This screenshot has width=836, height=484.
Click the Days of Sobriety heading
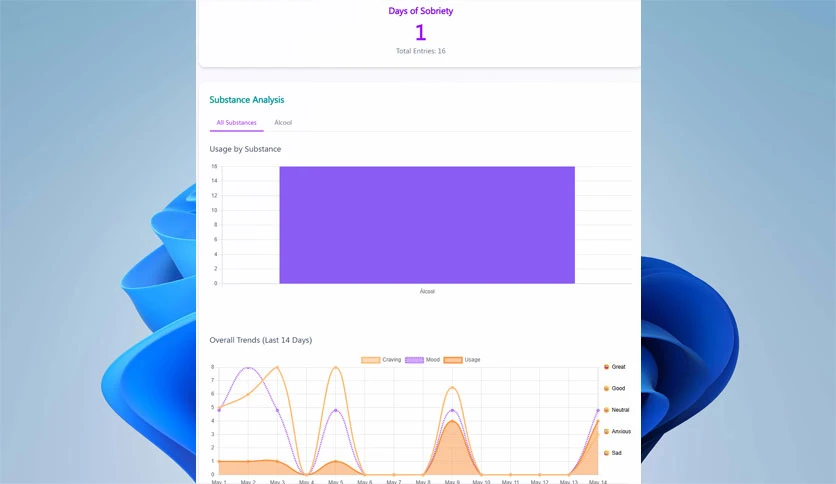pyautogui.click(x=421, y=11)
